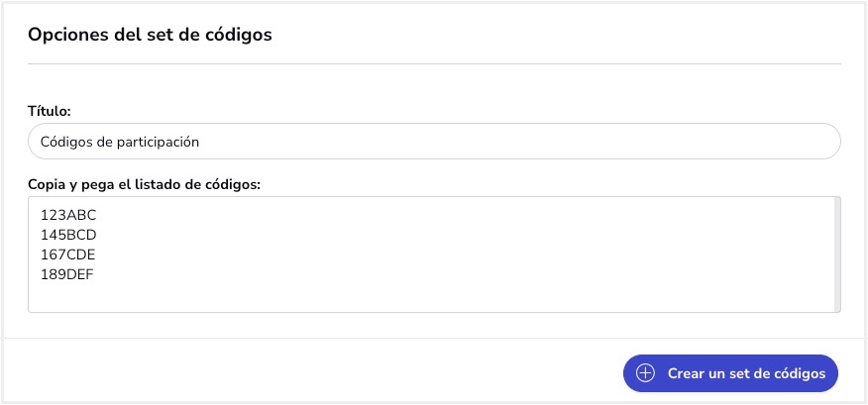Viewport: 868px width, 405px height.
Task: Click on the 167CDE code line
Action: click(68, 254)
